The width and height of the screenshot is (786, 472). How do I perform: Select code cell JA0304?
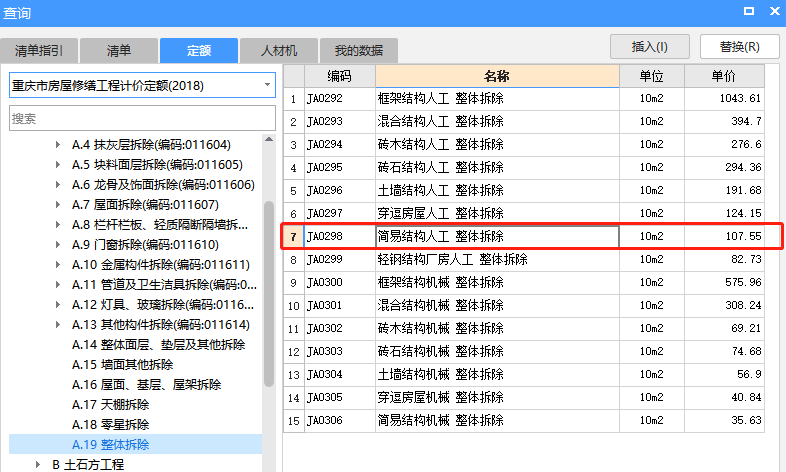[339, 375]
